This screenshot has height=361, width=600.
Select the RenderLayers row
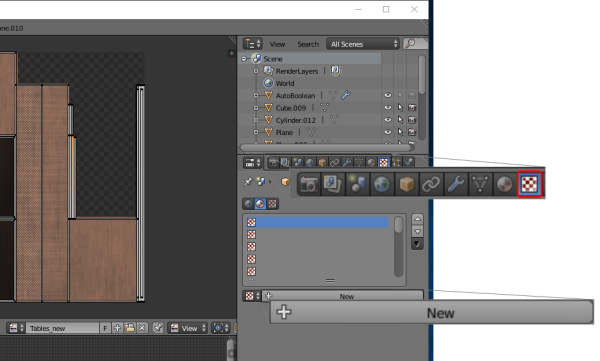[297, 71]
